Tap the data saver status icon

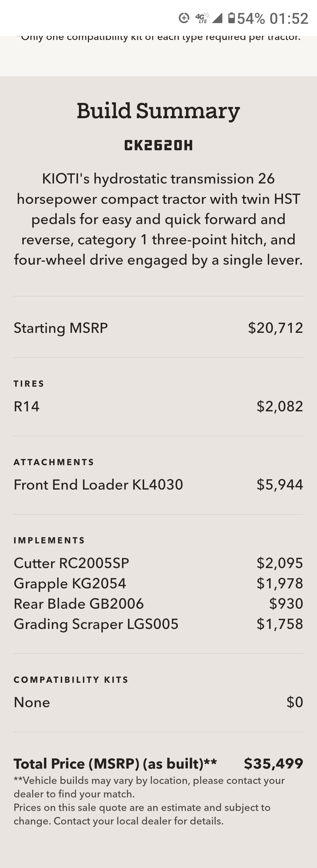184,18
